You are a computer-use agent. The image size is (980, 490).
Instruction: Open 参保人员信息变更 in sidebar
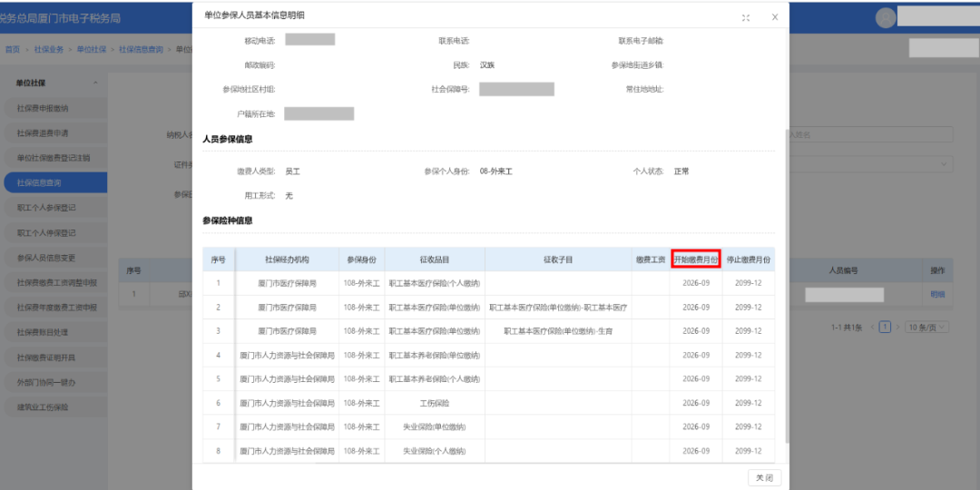[55, 258]
